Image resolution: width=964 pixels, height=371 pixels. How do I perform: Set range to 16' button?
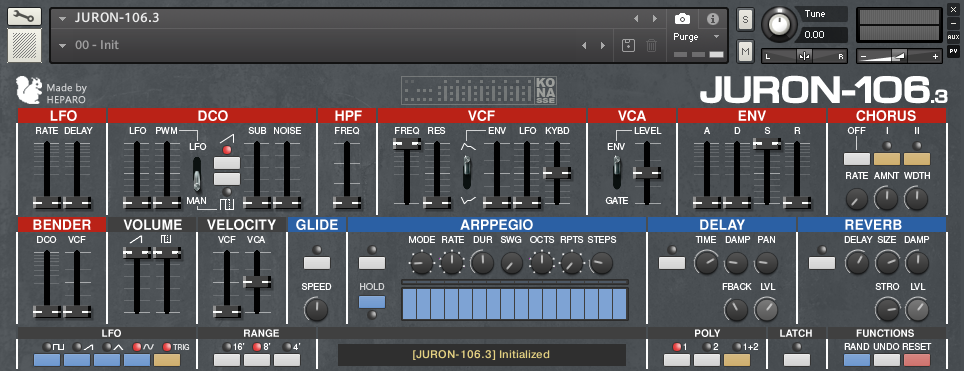(x=227, y=360)
